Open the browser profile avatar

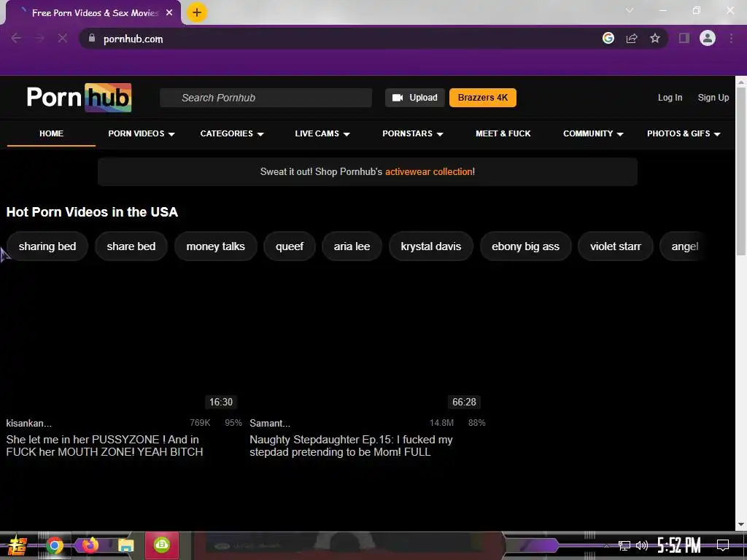[708, 38]
